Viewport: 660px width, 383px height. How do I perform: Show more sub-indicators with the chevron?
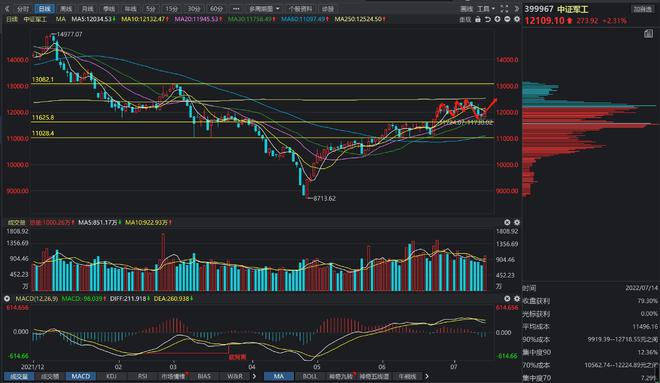coord(254,376)
